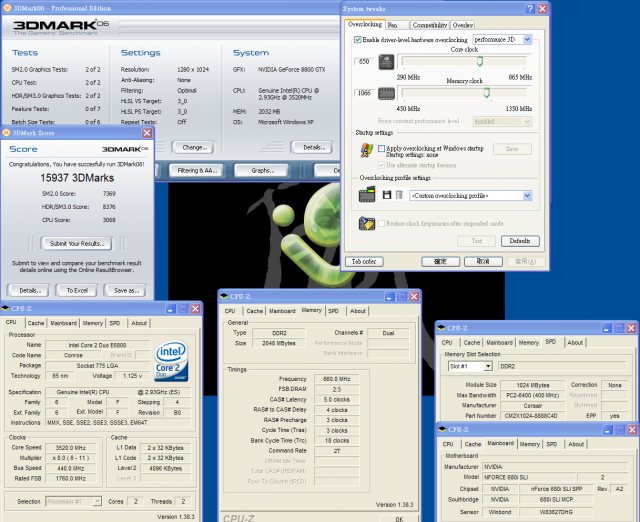Click the 15937 3DMarks score text
Screen dimensions: 640x522
click(77, 178)
